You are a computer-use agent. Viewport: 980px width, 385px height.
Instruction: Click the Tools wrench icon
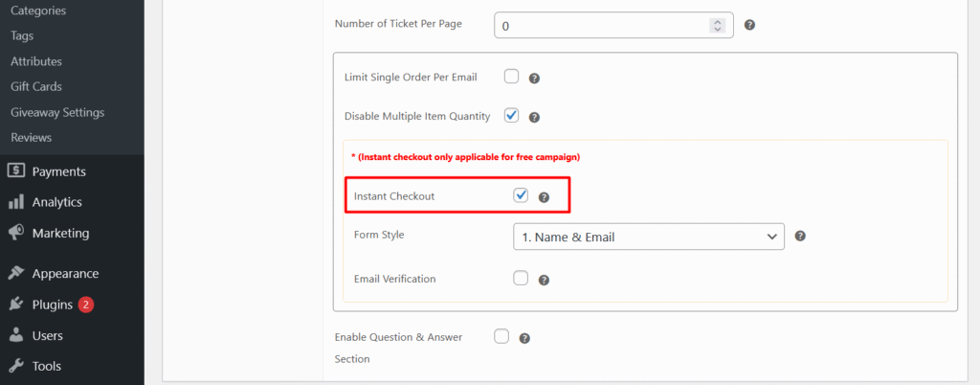(x=15, y=366)
